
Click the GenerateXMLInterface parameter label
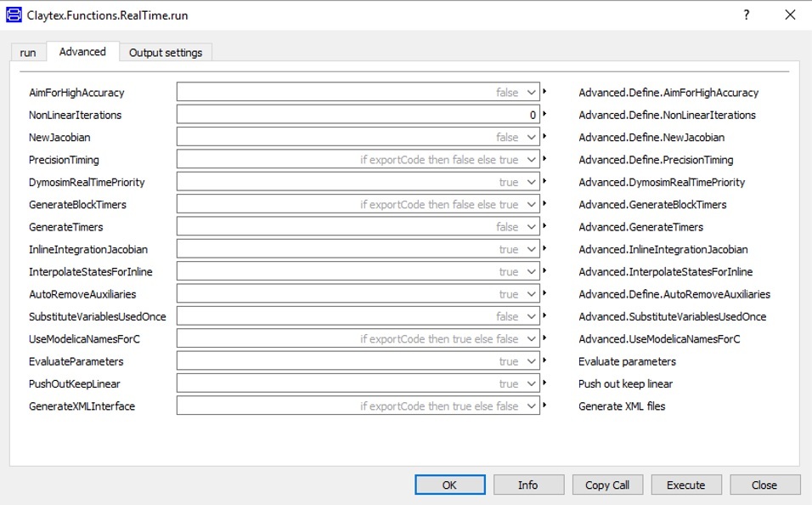(x=82, y=406)
